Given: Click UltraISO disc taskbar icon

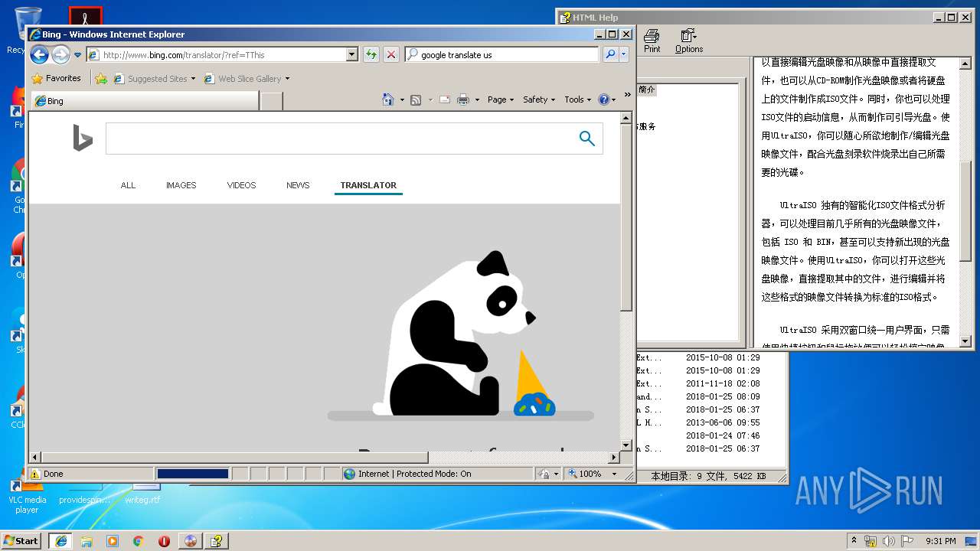Looking at the screenshot, I should pyautogui.click(x=191, y=540).
